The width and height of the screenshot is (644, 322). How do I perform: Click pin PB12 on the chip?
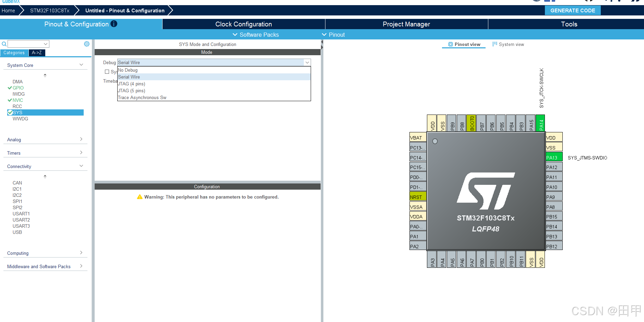pos(554,246)
